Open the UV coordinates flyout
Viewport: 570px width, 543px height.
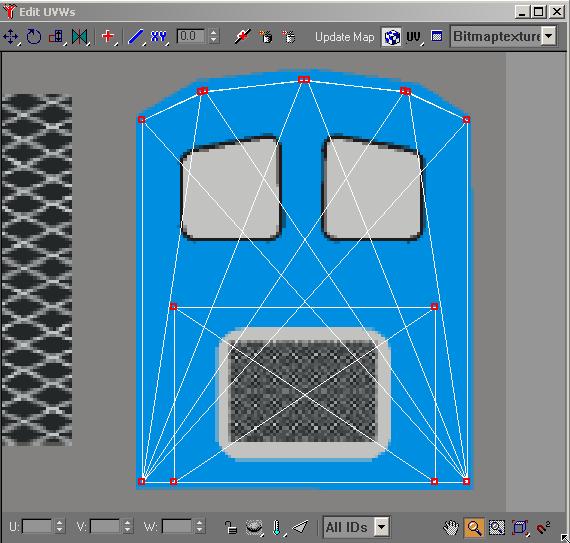click(x=413, y=37)
